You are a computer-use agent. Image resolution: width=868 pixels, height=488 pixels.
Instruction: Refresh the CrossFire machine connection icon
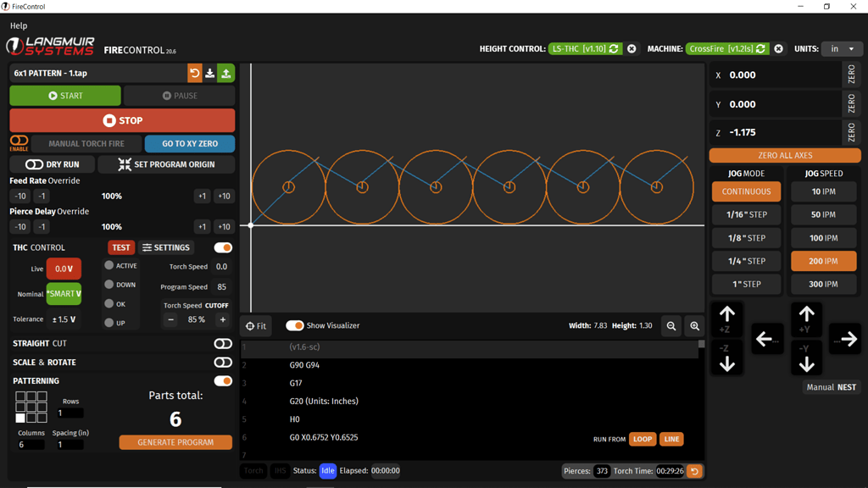(x=759, y=49)
